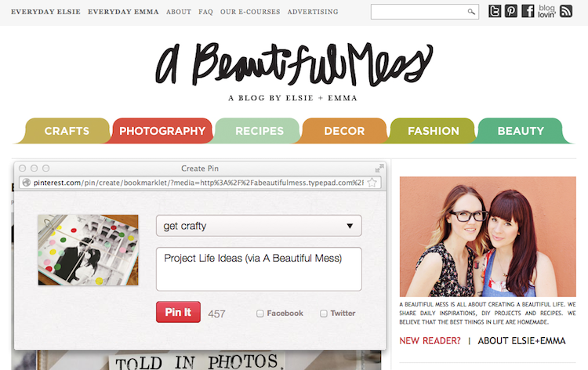Screen dimensions: 588x370
Task: Open the Twitter social icon in header
Action: 495,11
